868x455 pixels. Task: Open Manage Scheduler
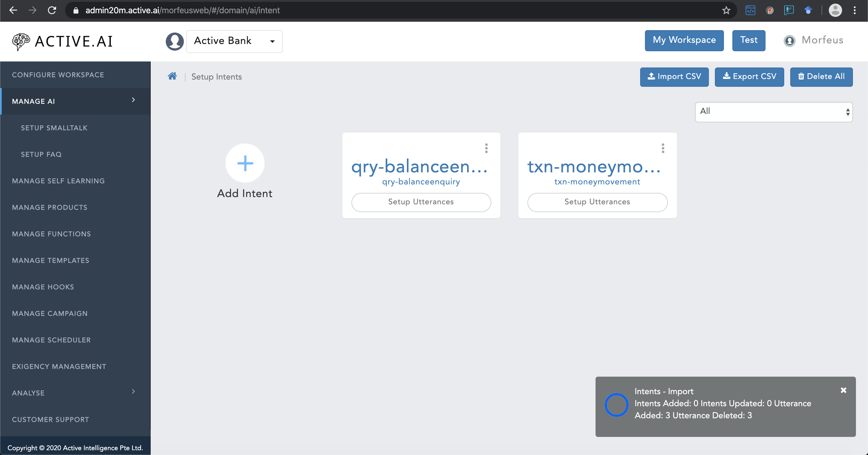[x=51, y=340]
